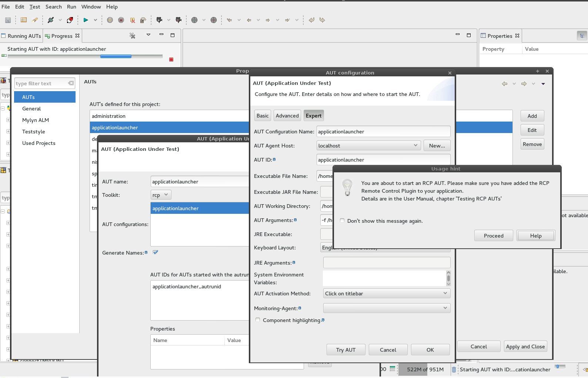This screenshot has height=378, width=588.
Task: Switch to the Advanced tab
Action: click(287, 116)
